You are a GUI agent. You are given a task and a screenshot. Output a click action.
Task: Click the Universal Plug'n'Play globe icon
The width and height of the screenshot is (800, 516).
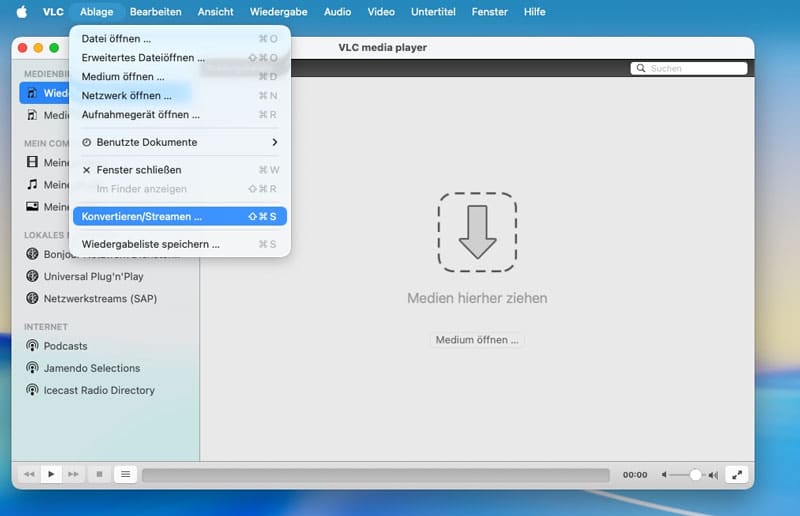[32, 276]
